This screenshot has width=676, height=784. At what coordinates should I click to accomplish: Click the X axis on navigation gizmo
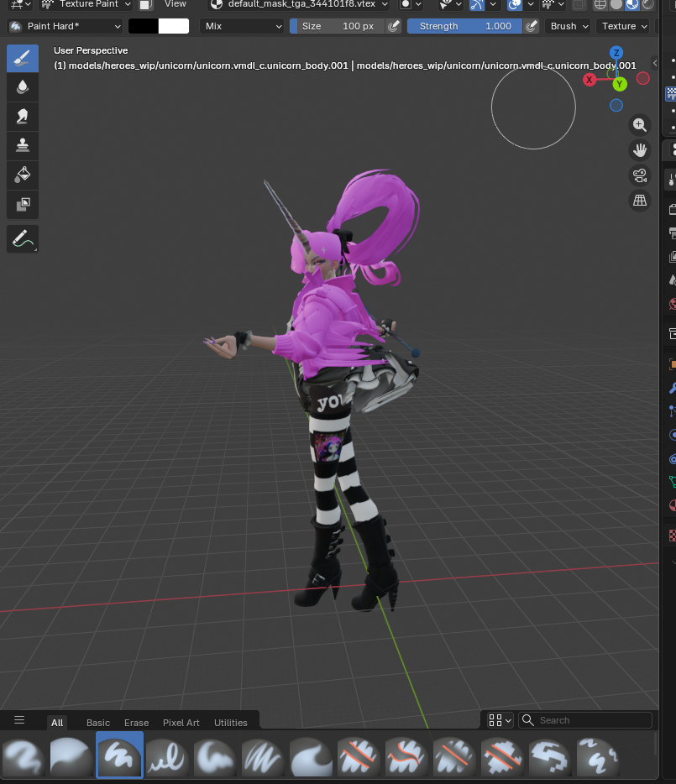[x=590, y=79]
